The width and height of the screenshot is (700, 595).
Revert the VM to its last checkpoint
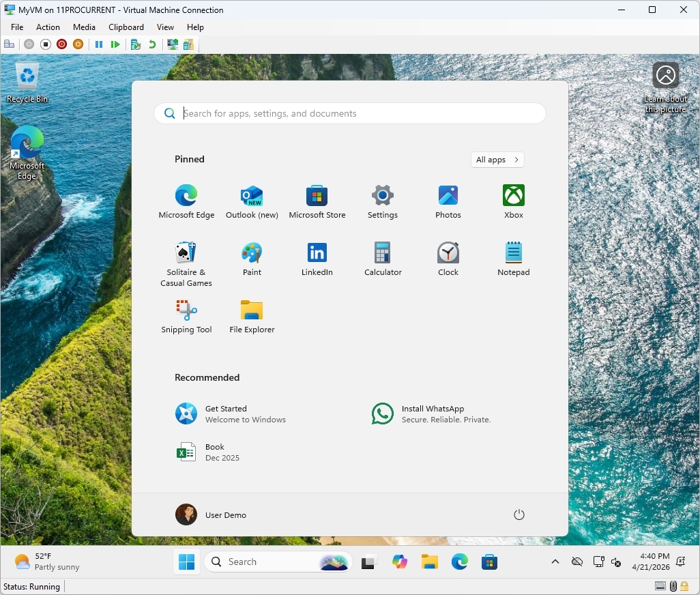pos(151,44)
